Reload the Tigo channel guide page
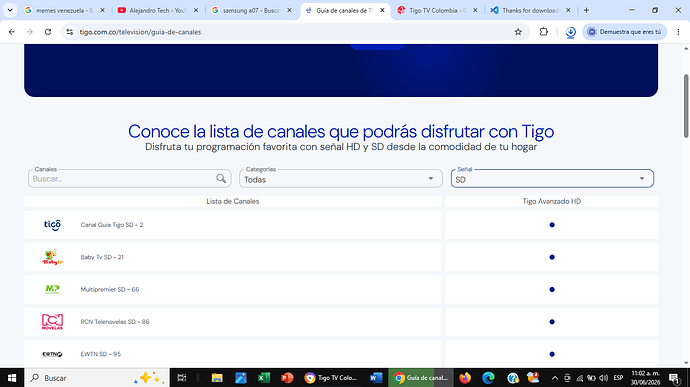The height and width of the screenshot is (387, 690). tap(48, 32)
